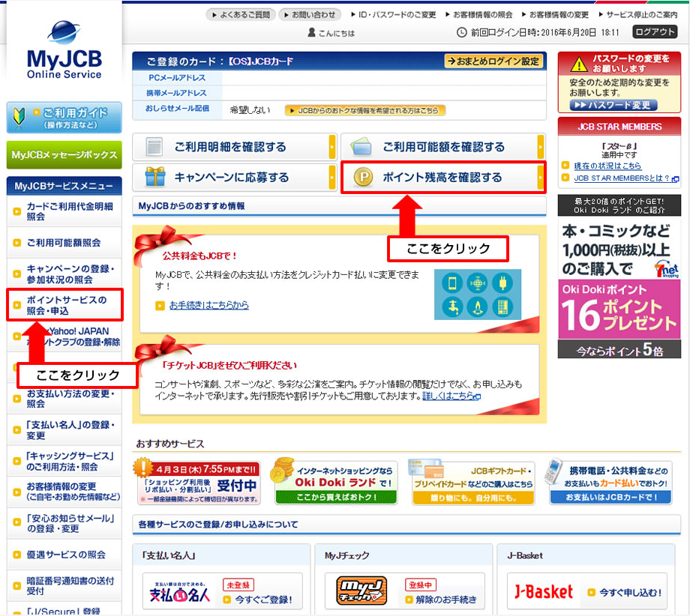Screen dimensions: 690x616
Task: Open お手続きはこちらから link
Action: [x=208, y=305]
